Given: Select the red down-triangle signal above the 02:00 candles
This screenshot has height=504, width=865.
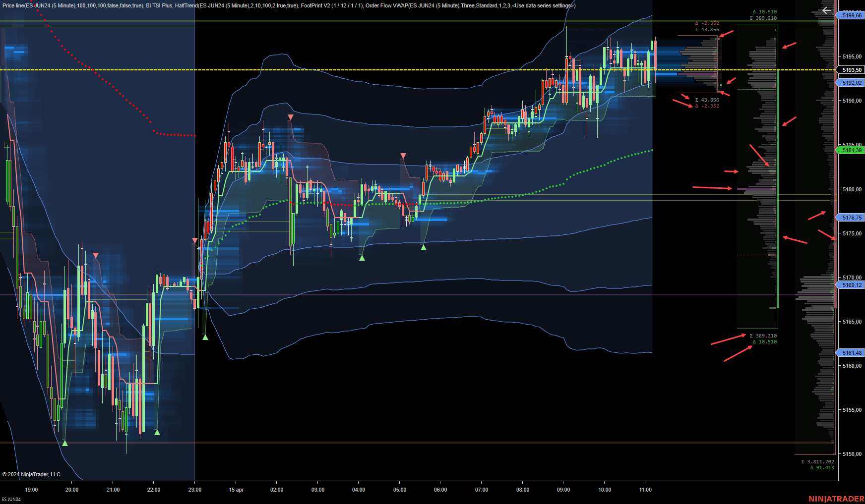Looking at the screenshot, I should point(291,117).
